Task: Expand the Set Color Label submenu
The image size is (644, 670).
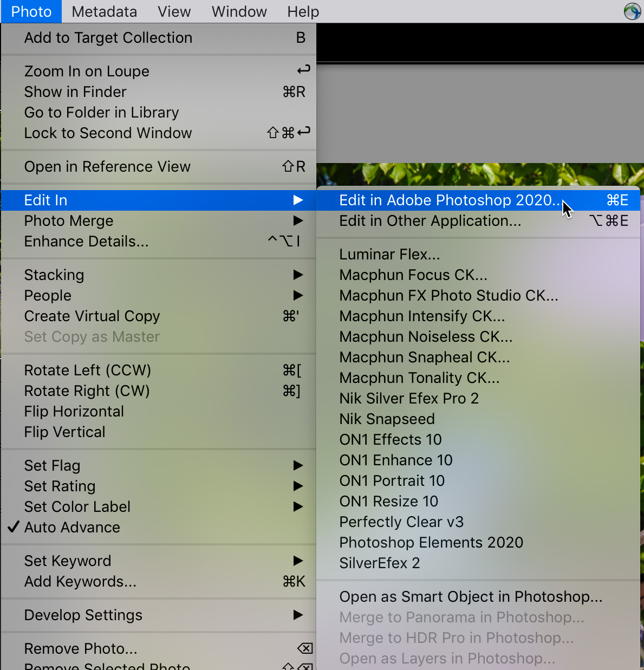Action: point(77,506)
